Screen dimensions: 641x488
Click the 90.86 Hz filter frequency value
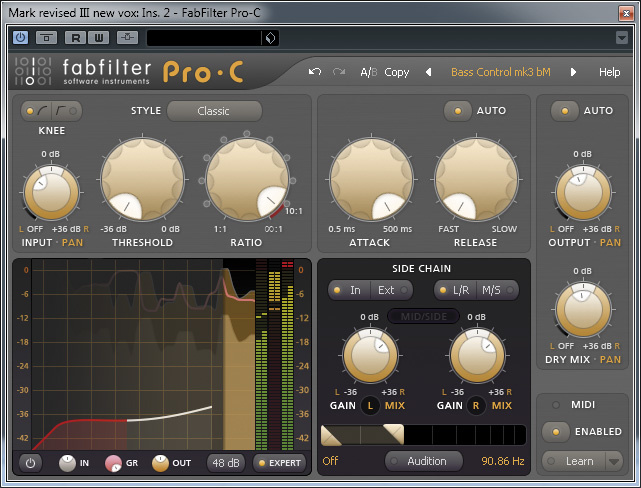(502, 461)
